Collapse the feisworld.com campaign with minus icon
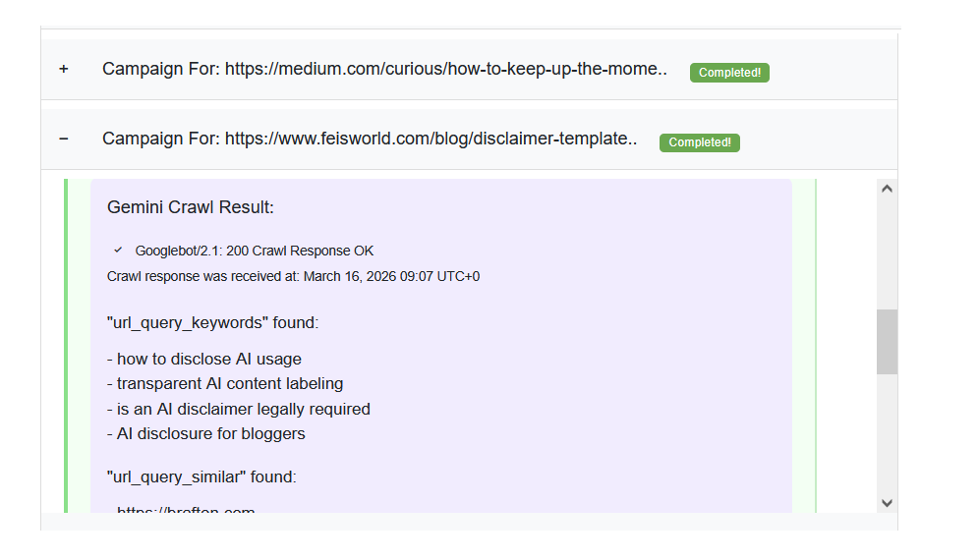 point(64,140)
